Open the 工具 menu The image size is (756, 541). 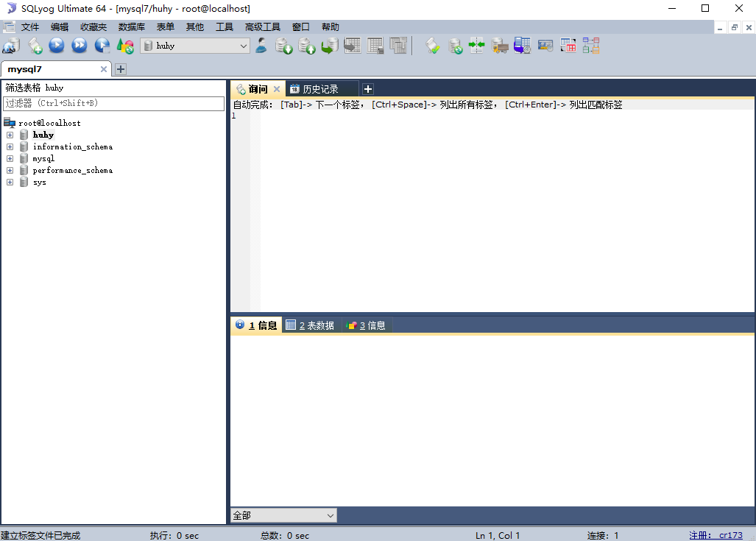[225, 27]
